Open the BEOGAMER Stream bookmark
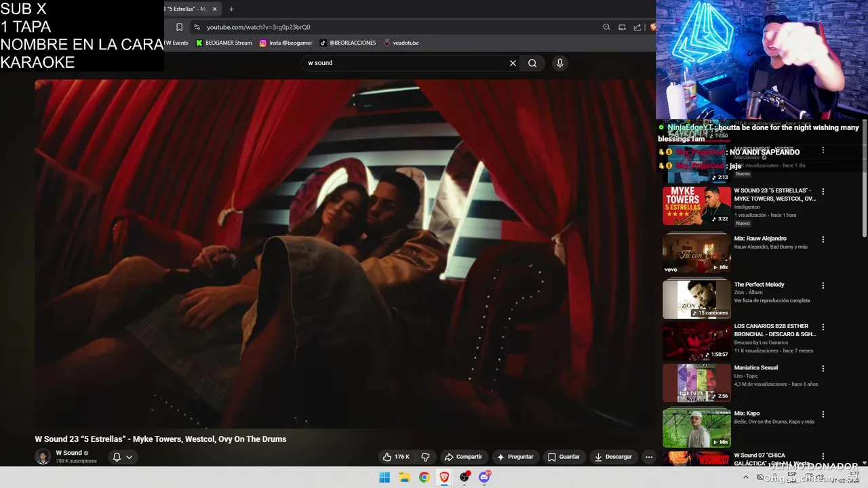 (x=224, y=43)
